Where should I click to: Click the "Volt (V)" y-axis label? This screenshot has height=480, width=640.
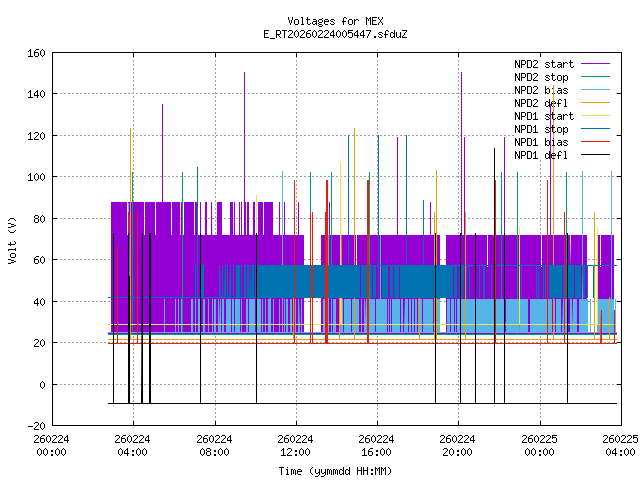point(12,239)
